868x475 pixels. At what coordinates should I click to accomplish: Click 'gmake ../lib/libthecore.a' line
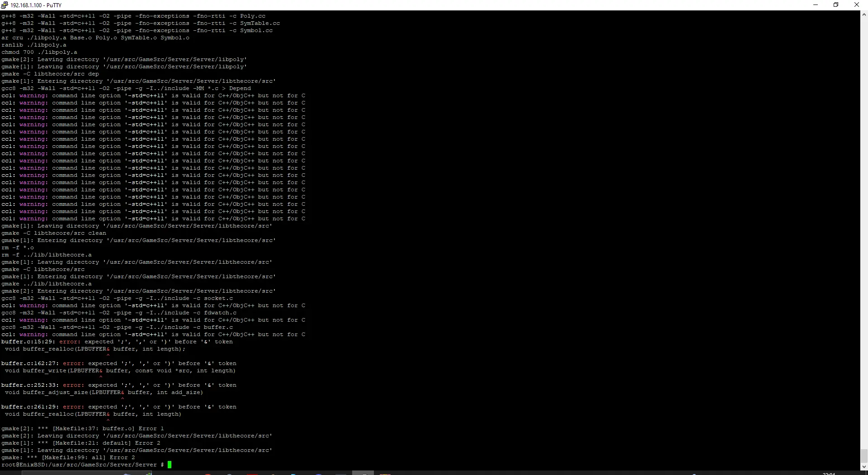47,284
